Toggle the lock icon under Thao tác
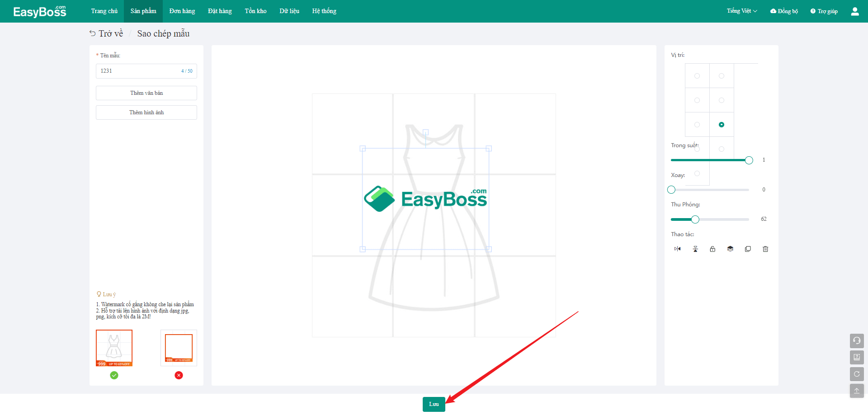Screen dimensions: 868x415 click(712, 249)
